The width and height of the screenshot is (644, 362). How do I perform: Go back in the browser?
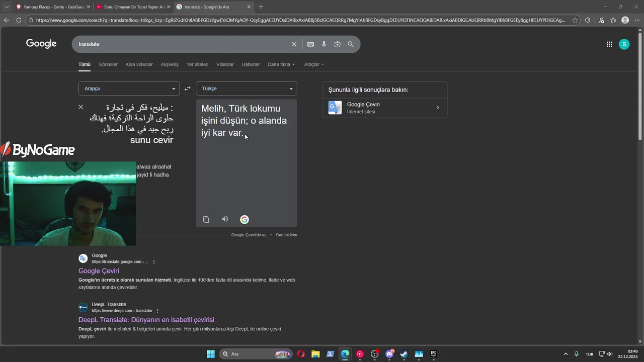[x=7, y=20]
